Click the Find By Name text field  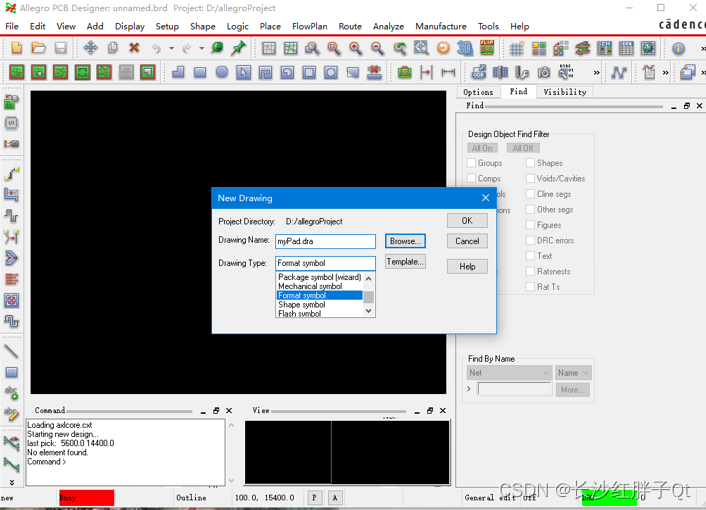(515, 389)
